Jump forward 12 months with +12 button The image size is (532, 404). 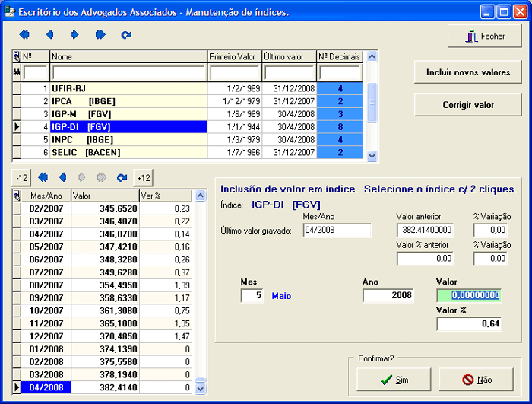coord(143,178)
